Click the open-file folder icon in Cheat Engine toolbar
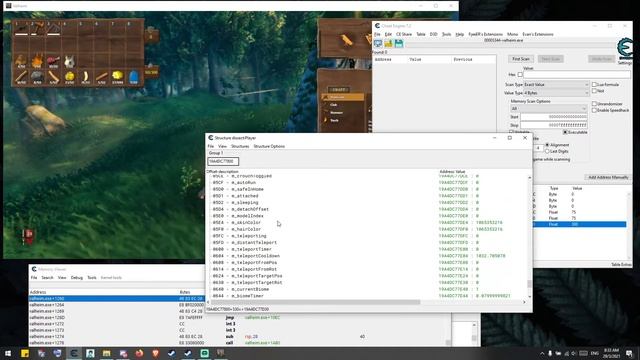Image resolution: width=640 pixels, height=360 pixels. pos(388,43)
